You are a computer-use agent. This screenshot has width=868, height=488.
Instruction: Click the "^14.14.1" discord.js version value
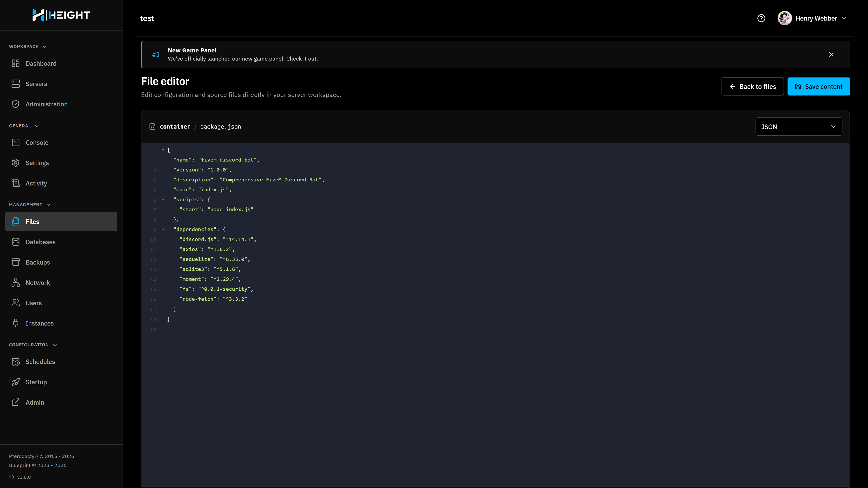pyautogui.click(x=238, y=239)
